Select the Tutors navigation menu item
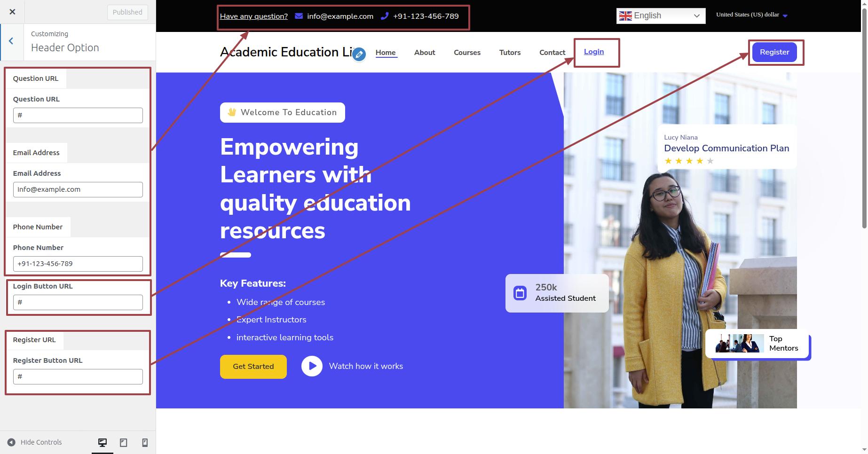The image size is (868, 454). 510,53
